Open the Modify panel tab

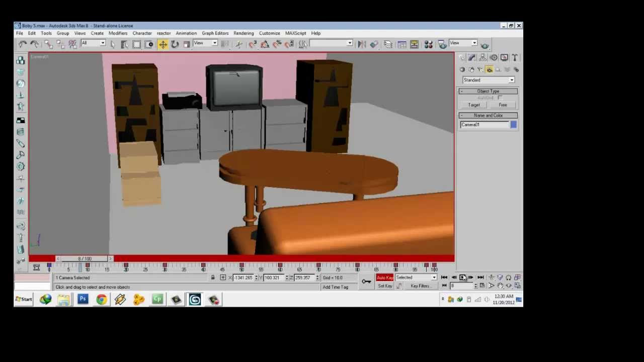click(471, 57)
